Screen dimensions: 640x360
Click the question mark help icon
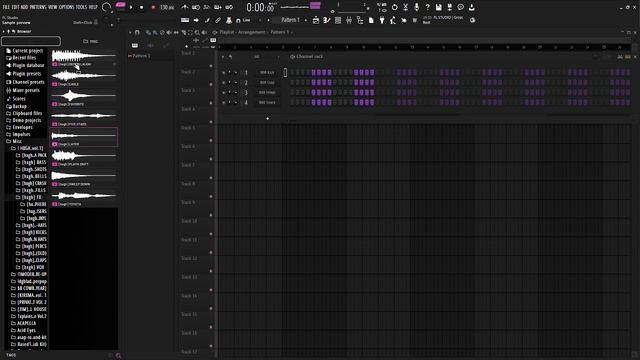tap(427, 7)
